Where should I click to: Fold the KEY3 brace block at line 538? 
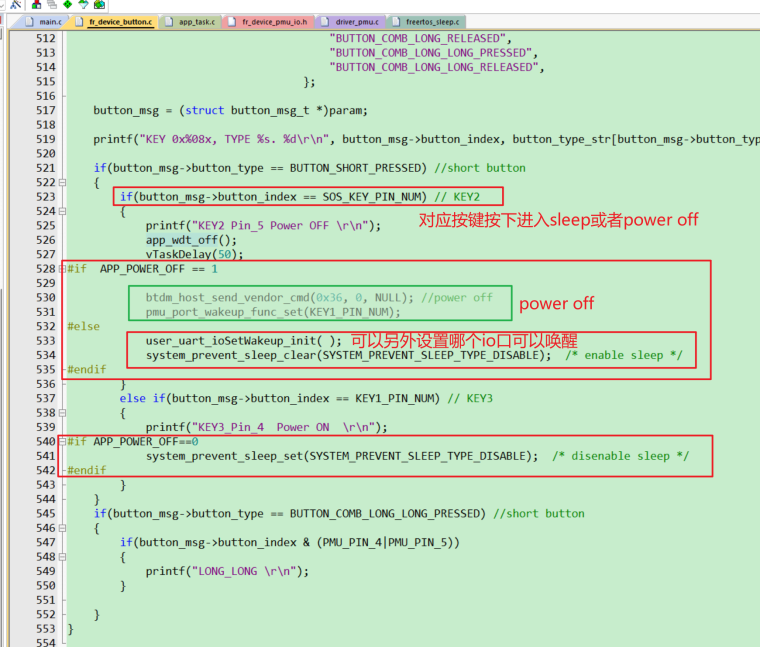point(62,412)
